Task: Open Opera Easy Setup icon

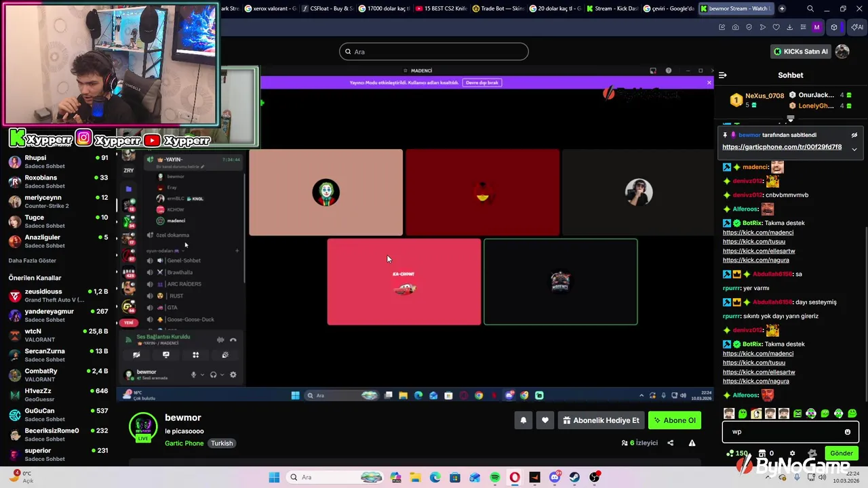Action: pyautogui.click(x=804, y=27)
